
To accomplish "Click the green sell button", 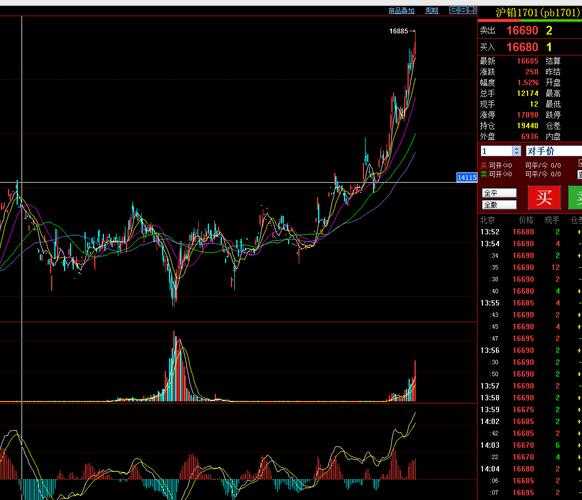I will [575, 197].
